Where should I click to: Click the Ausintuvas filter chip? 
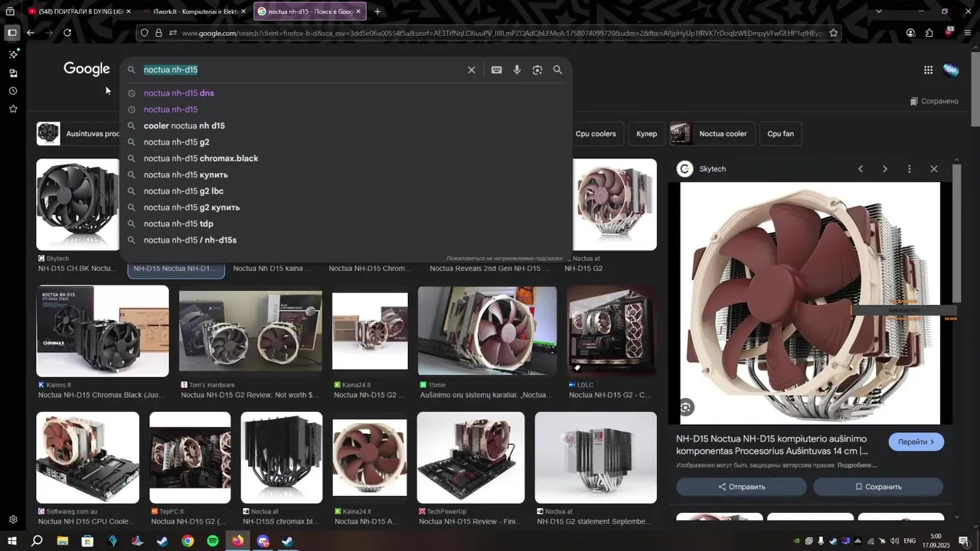click(x=79, y=134)
